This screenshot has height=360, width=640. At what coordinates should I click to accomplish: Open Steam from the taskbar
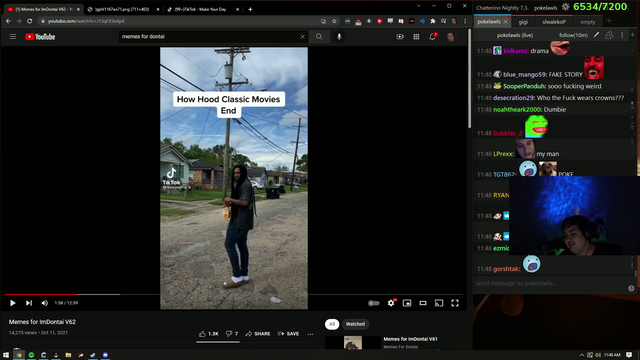[93, 355]
